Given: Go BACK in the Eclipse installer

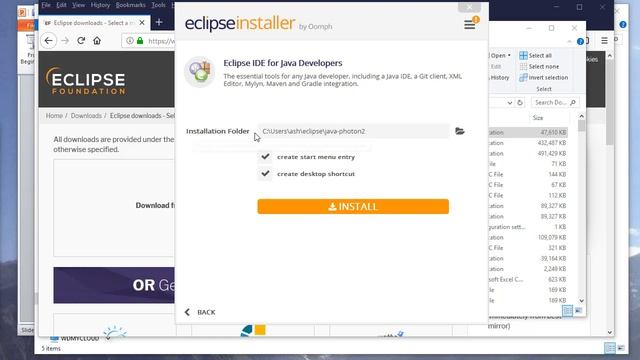Looking at the screenshot, I should tap(200, 312).
